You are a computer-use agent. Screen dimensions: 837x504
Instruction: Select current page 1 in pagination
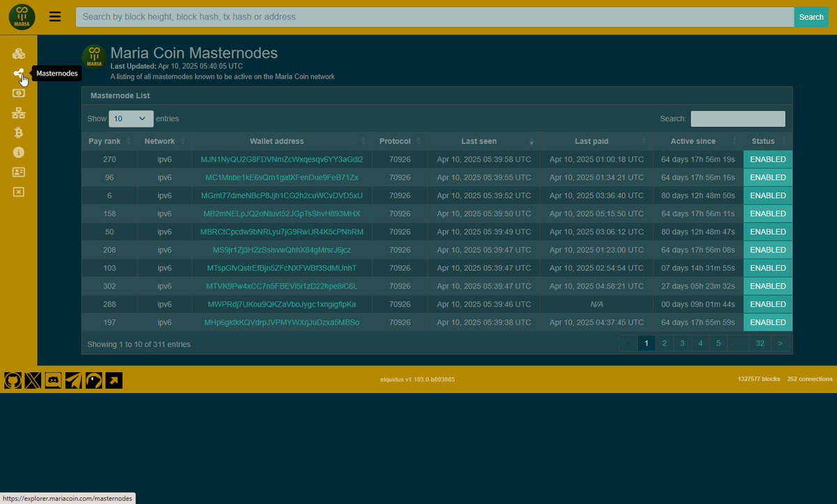click(647, 343)
